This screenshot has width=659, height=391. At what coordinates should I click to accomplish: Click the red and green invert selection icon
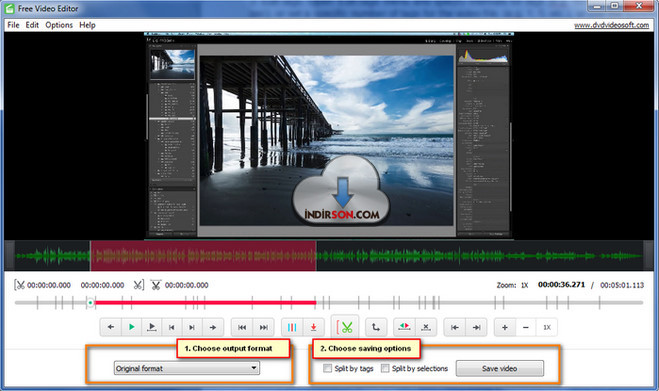click(x=404, y=327)
